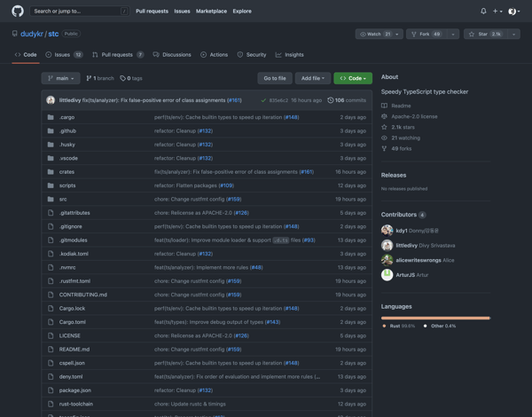The height and width of the screenshot is (417, 532).
Task: Click the src folder icon
Action: click(51, 199)
